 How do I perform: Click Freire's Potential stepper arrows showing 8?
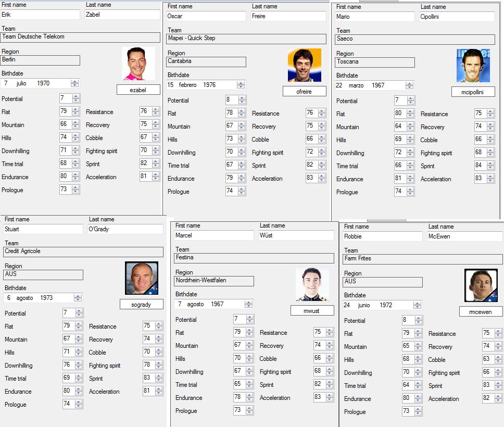click(242, 101)
